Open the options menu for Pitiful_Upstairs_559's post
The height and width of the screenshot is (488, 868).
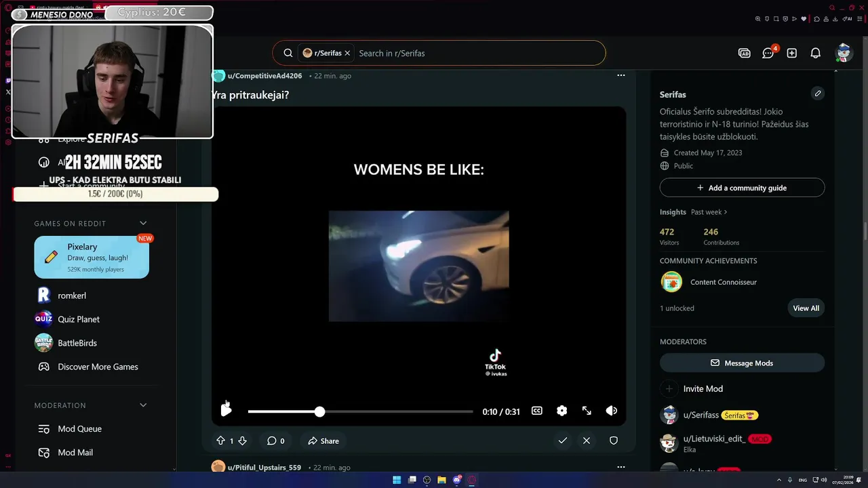coord(620,467)
